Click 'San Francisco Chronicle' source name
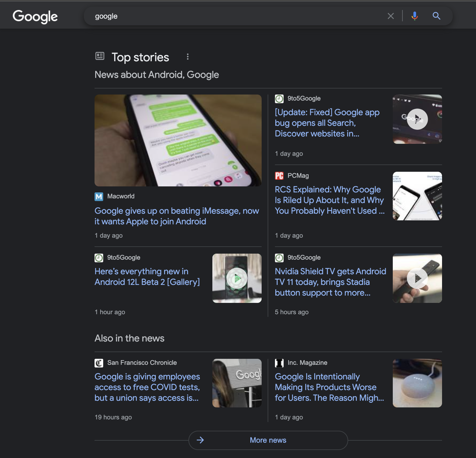The height and width of the screenshot is (458, 476). (x=142, y=363)
